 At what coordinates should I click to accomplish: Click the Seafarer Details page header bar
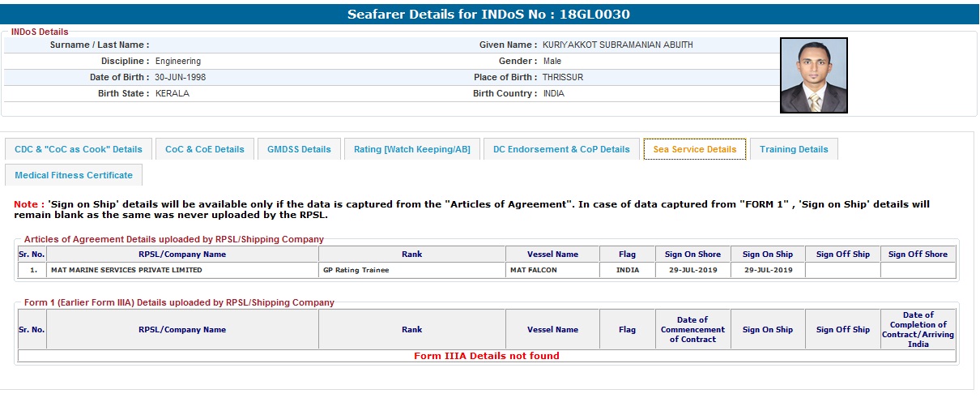489,14
